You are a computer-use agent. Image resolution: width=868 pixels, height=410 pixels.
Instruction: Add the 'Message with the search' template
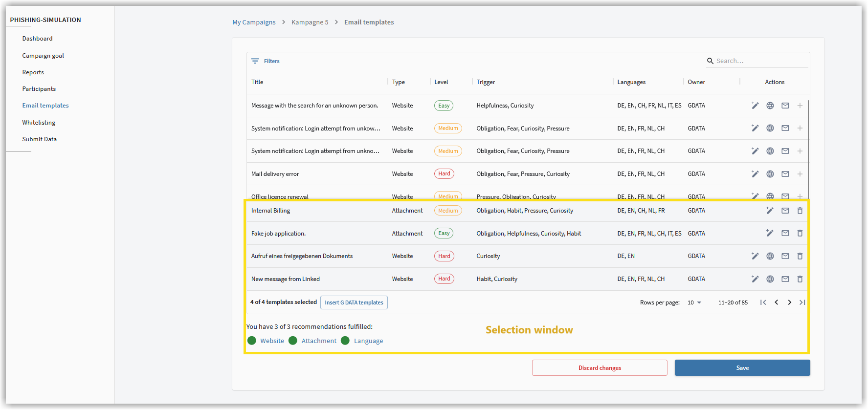[x=800, y=106]
